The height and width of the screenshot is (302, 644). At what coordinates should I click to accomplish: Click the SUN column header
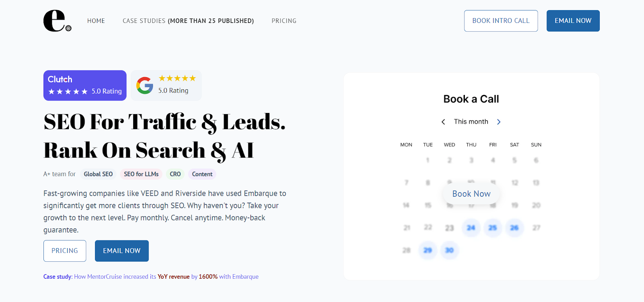[x=536, y=145]
